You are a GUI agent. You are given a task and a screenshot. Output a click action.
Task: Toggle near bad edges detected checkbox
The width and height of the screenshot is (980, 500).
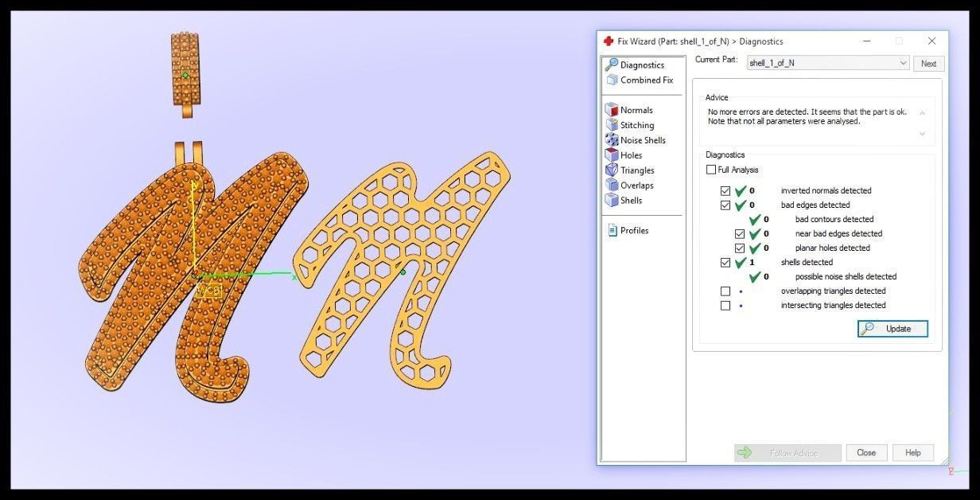click(x=740, y=234)
